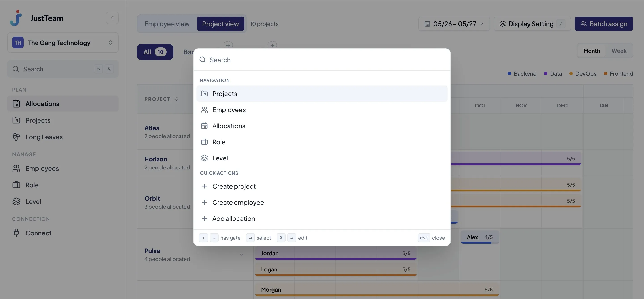Click the JustTeam logo icon
This screenshot has width=644, height=299.
(16, 18)
